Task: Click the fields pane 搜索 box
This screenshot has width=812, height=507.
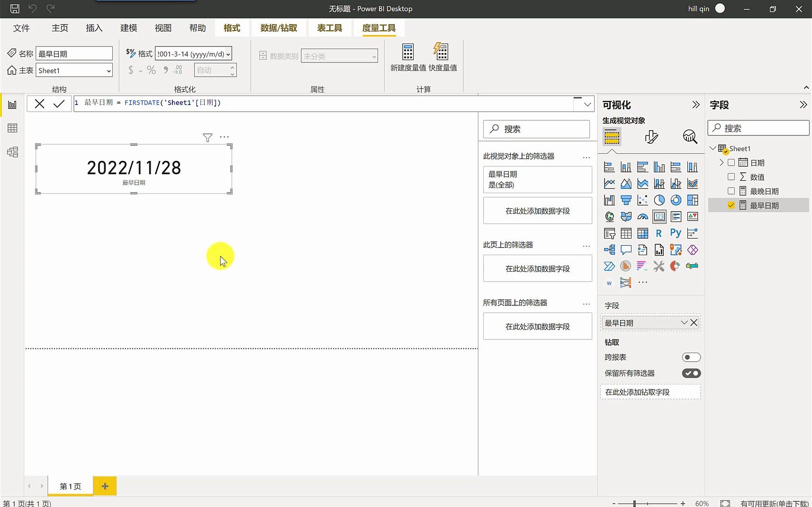Action: tap(758, 128)
